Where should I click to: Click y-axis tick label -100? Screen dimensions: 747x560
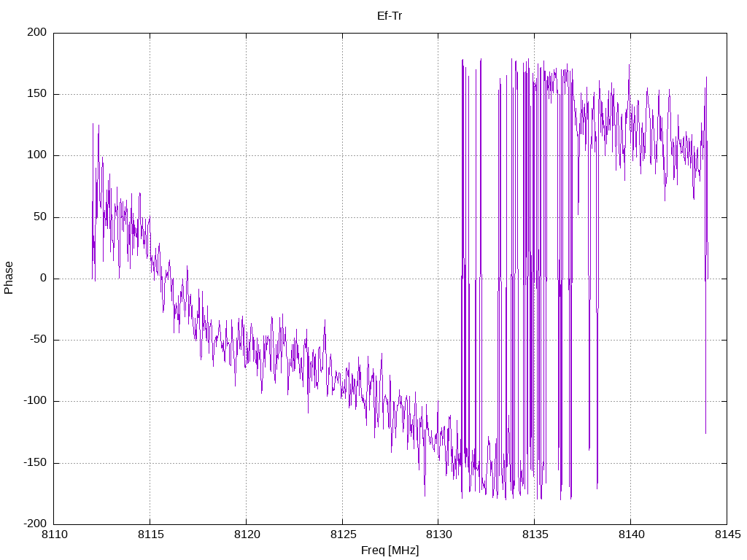coord(35,401)
